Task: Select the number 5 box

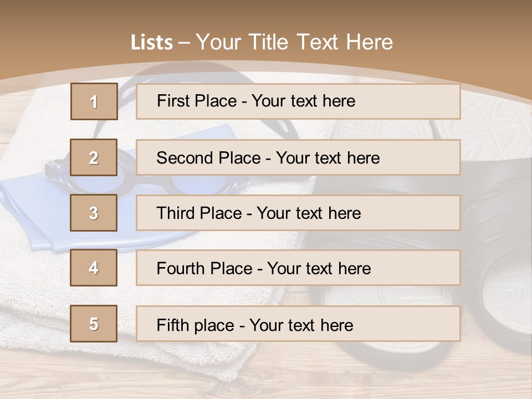Action: click(94, 324)
